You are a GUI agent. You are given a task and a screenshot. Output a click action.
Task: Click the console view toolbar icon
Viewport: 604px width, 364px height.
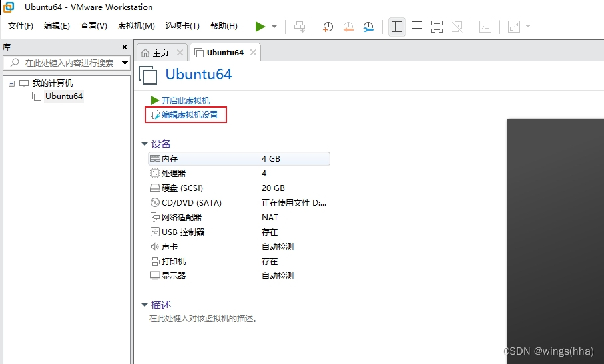click(485, 27)
